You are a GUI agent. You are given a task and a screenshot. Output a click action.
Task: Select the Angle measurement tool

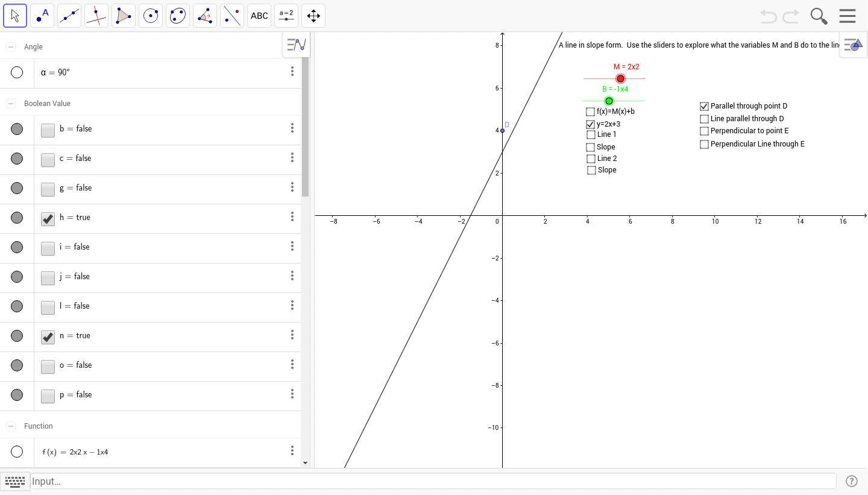[205, 16]
